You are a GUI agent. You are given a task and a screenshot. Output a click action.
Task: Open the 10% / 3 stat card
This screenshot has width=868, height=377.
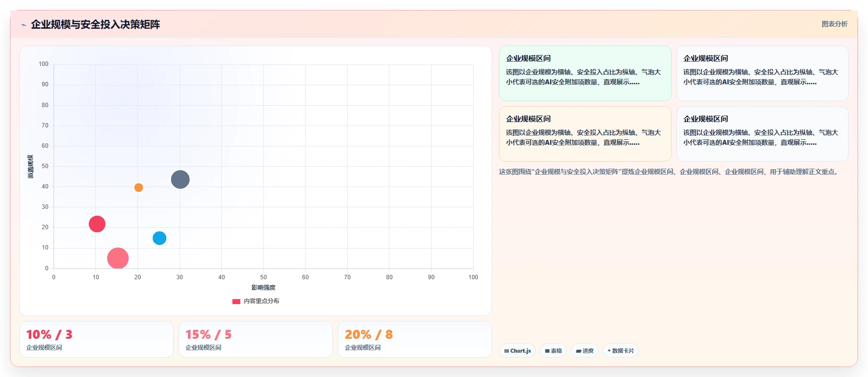[96, 339]
